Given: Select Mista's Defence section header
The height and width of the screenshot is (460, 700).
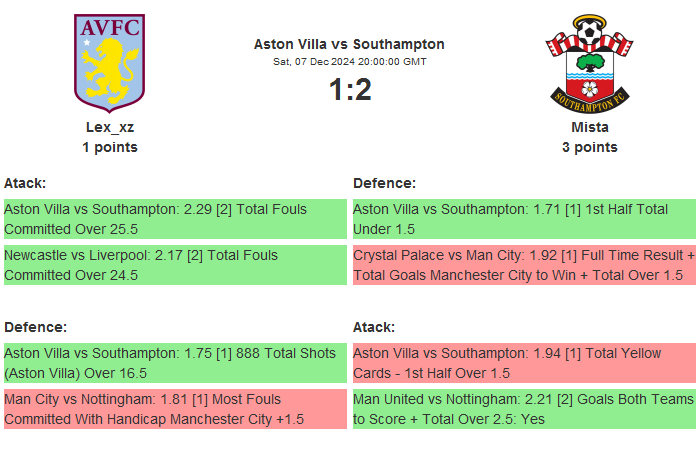Looking at the screenshot, I should click(384, 183).
